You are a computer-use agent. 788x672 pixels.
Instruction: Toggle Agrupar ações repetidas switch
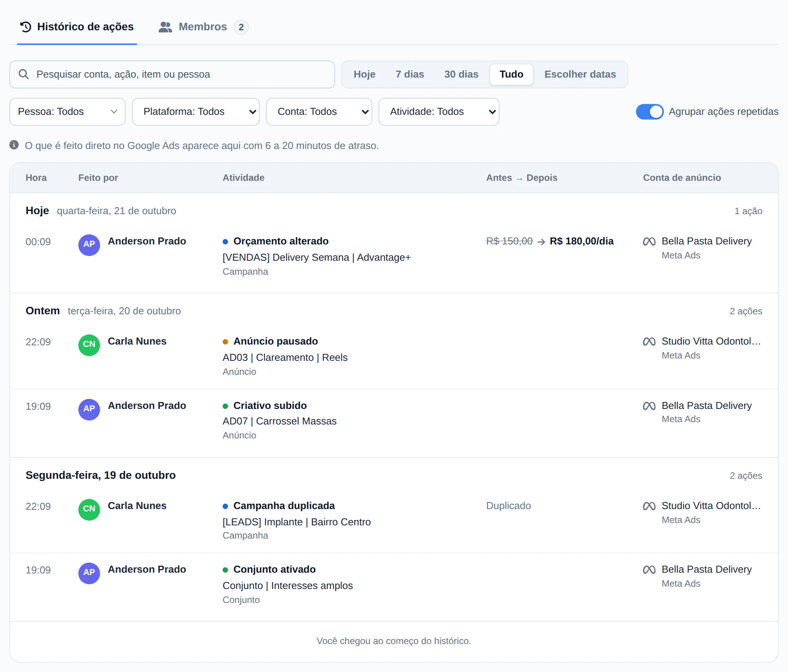click(x=650, y=112)
